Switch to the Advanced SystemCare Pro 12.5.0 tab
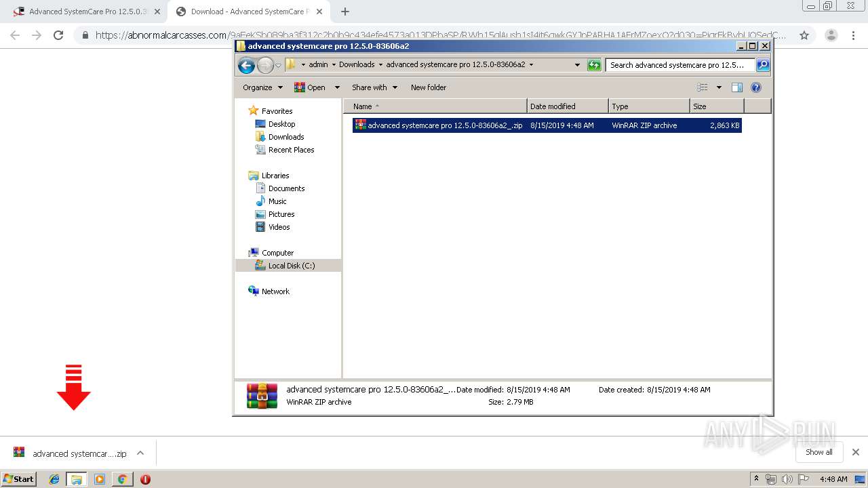The height and width of the screenshot is (488, 868). (x=89, y=12)
